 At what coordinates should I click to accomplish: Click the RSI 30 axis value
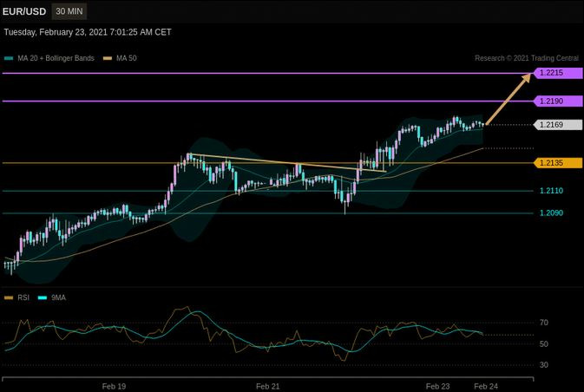click(544, 365)
